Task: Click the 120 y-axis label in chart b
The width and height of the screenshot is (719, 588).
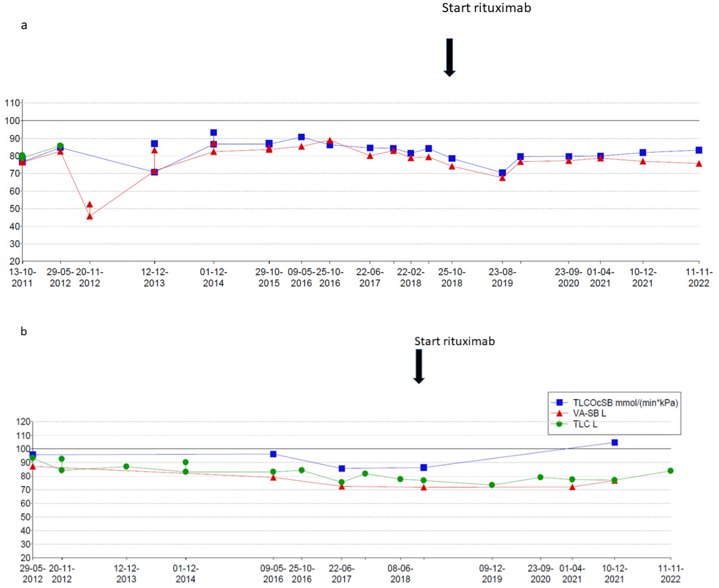Action: click(24, 422)
